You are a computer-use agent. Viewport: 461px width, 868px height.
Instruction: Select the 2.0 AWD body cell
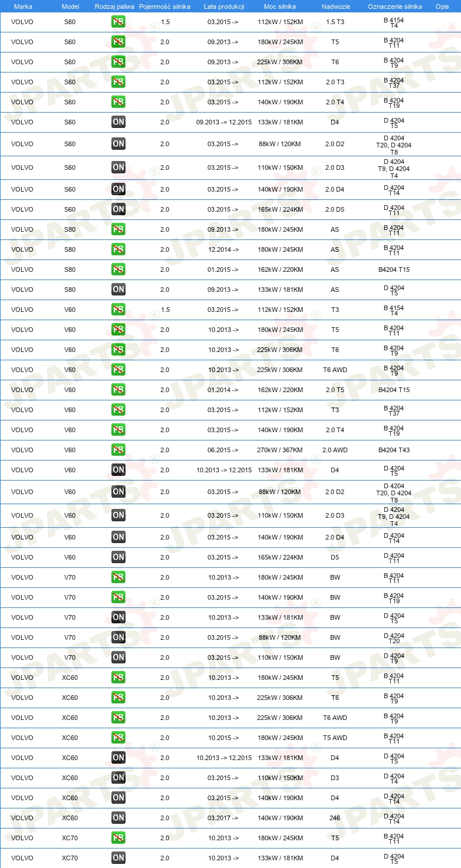[335, 450]
